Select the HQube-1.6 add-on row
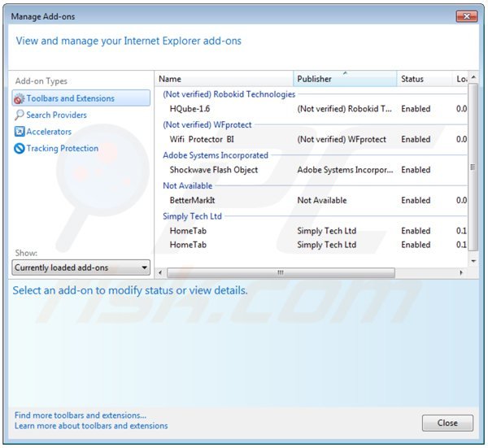 click(312, 109)
